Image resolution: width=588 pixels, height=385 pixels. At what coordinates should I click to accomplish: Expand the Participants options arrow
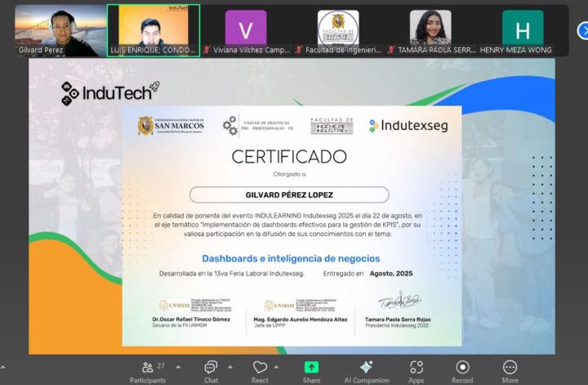pyautogui.click(x=179, y=367)
